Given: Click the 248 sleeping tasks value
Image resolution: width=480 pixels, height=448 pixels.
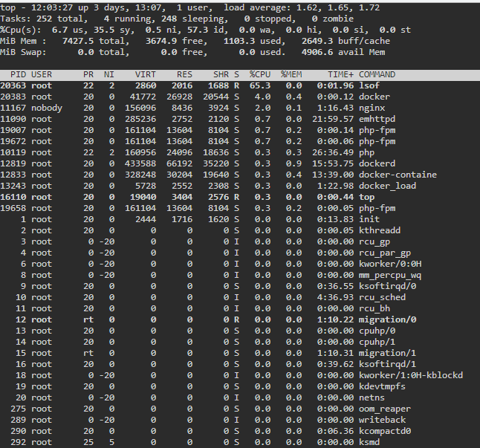Looking at the screenshot, I should (x=169, y=19).
